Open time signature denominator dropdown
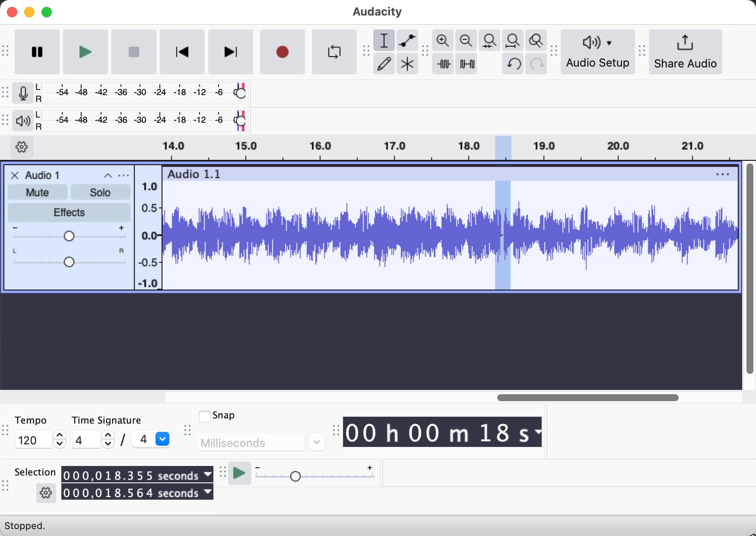 (162, 439)
